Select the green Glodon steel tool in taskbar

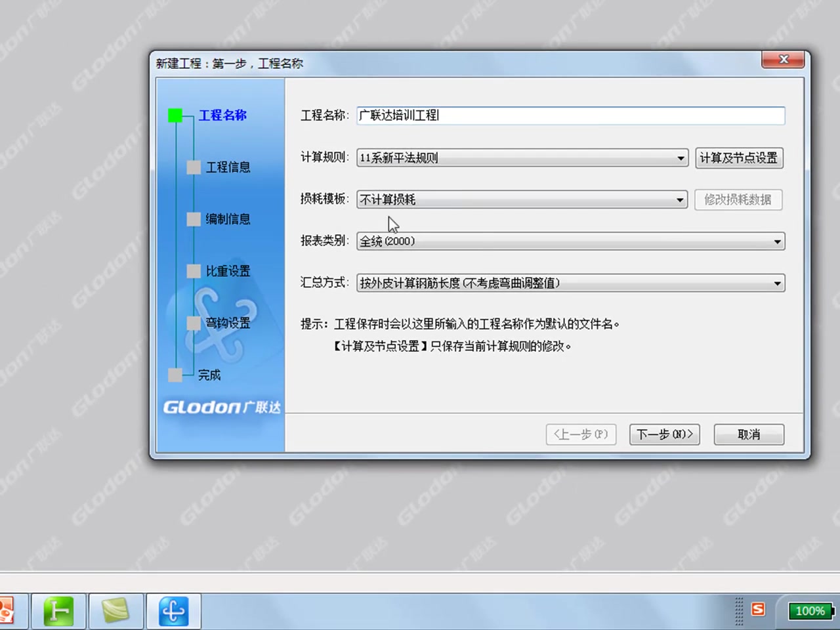point(58,610)
